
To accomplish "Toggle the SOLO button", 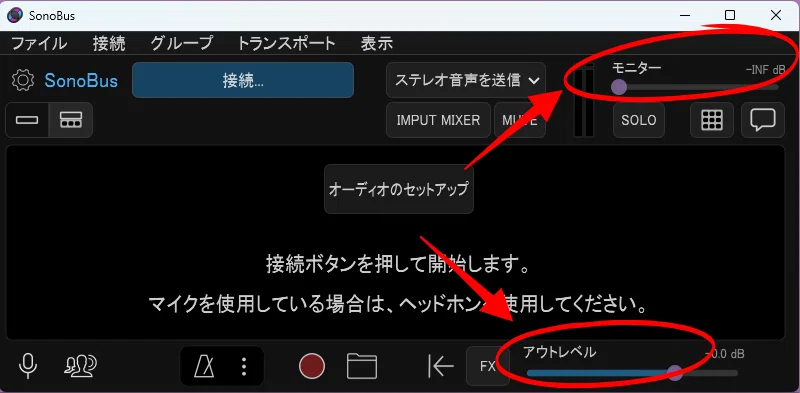I will point(639,120).
